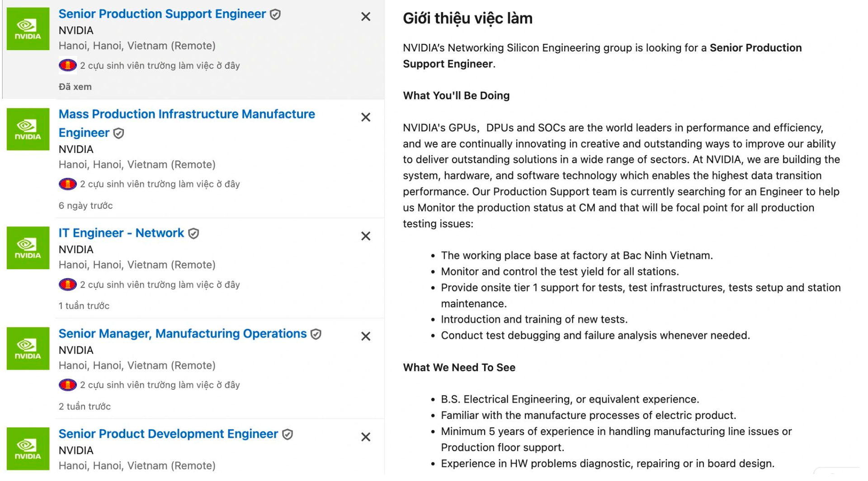Screen dimensions: 868x481
Task: Dismiss the Senior Manager, Manufacturing Operations job
Action: (x=366, y=336)
